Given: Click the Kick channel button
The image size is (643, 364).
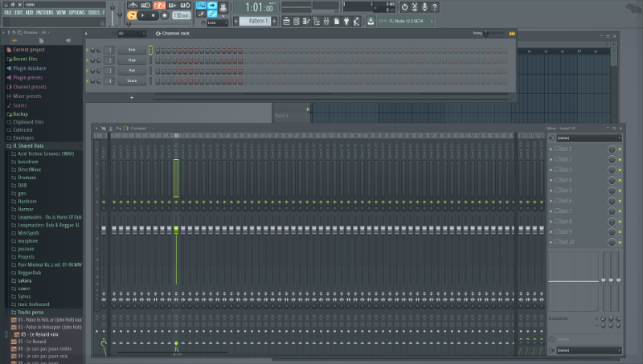Looking at the screenshot, I should click(x=132, y=50).
